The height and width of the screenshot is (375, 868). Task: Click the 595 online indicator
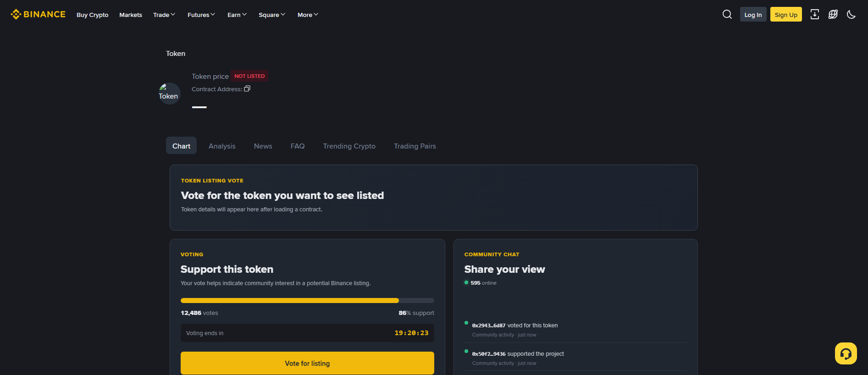point(481,283)
